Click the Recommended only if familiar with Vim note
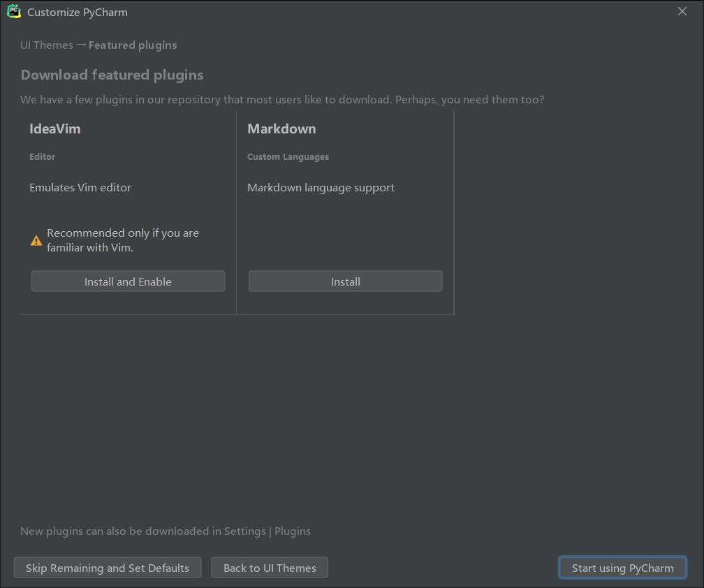The width and height of the screenshot is (704, 588). point(123,240)
